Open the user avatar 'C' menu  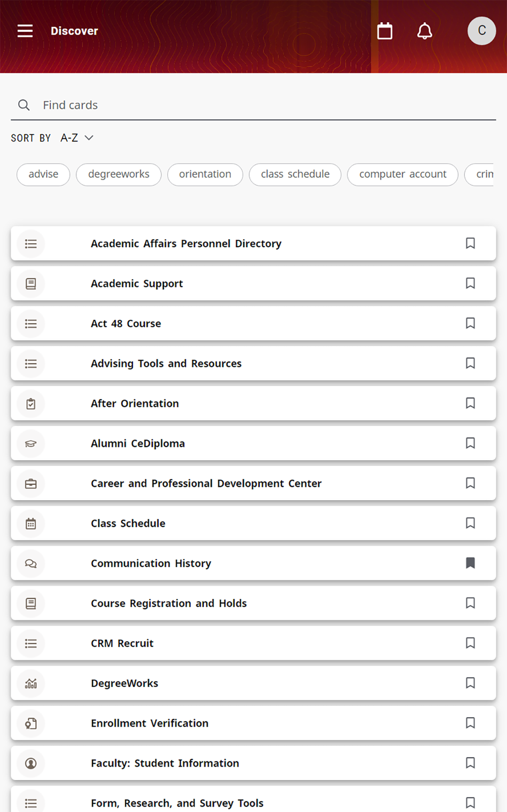(x=482, y=31)
